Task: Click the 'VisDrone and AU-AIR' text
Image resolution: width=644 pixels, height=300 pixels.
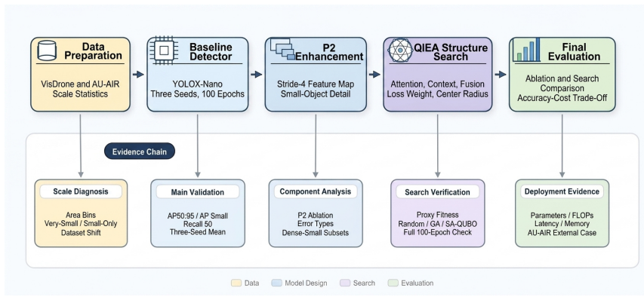Action: coord(81,84)
